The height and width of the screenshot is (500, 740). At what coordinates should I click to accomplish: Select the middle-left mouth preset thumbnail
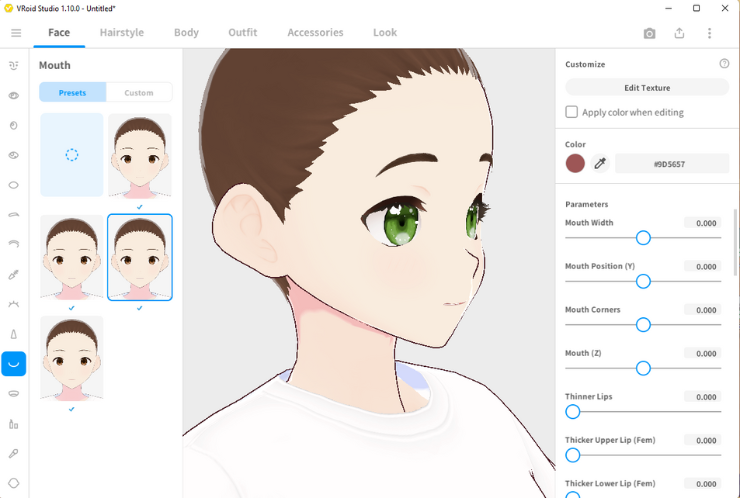[72, 257]
